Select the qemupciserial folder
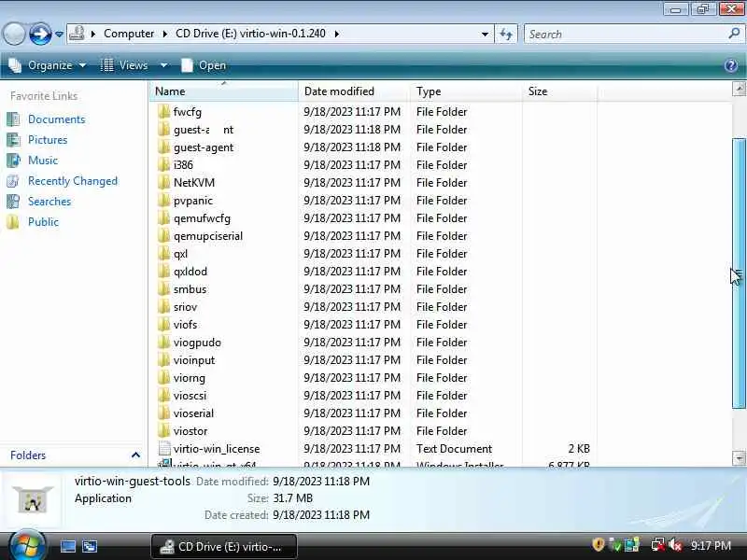The height and width of the screenshot is (560, 747). pyautogui.click(x=200, y=236)
